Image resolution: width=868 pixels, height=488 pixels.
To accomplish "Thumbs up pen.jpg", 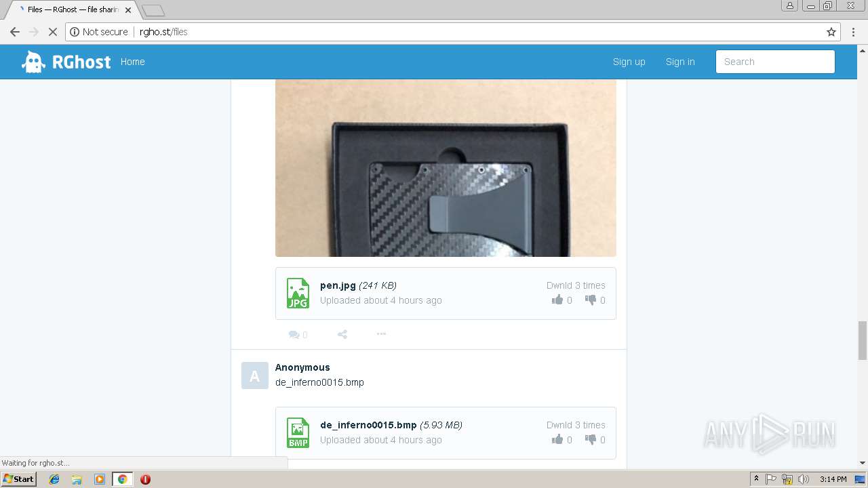I will coord(557,300).
